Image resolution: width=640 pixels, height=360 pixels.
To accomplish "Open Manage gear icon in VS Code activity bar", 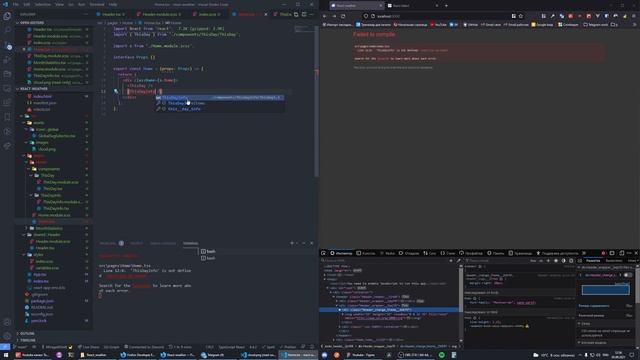I will tap(7, 336).
